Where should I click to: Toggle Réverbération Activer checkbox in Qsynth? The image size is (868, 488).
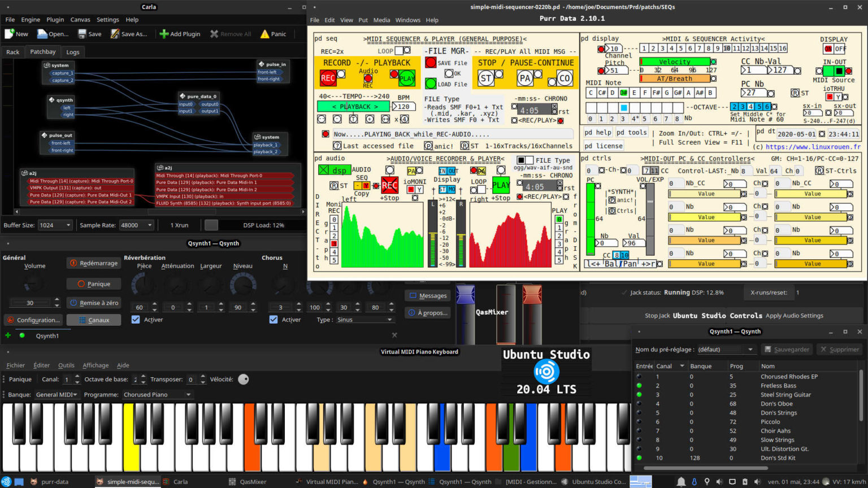pos(136,320)
